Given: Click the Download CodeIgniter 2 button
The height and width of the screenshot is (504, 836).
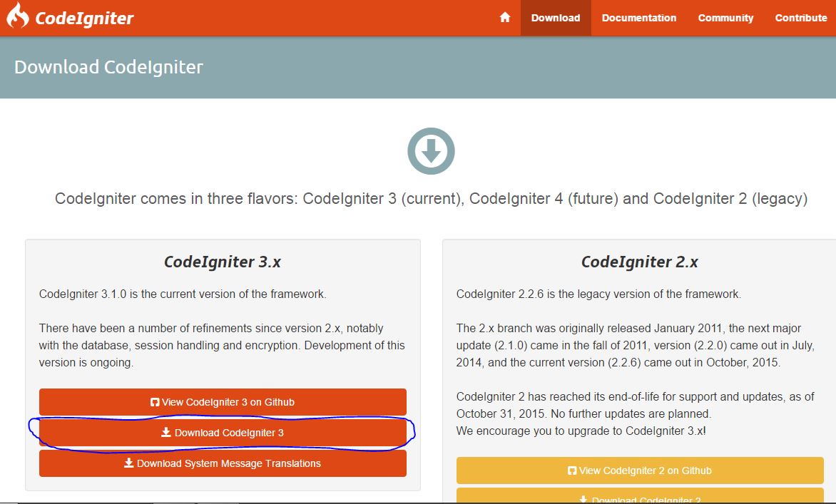Looking at the screenshot, I should tap(640, 499).
